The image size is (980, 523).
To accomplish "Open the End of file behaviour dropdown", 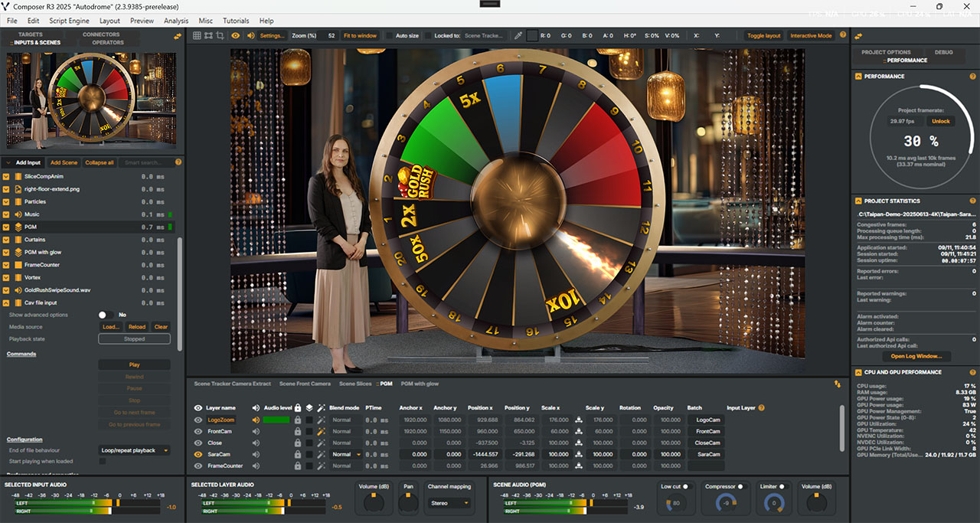I will [134, 450].
